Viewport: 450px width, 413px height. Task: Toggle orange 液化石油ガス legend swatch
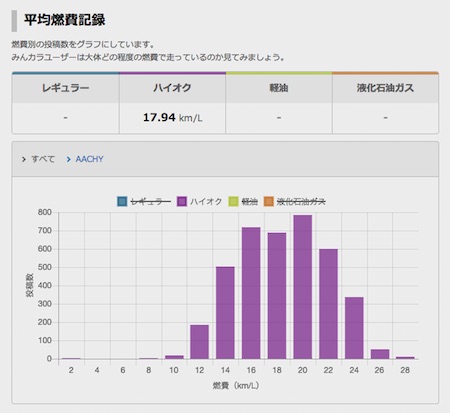(269, 201)
